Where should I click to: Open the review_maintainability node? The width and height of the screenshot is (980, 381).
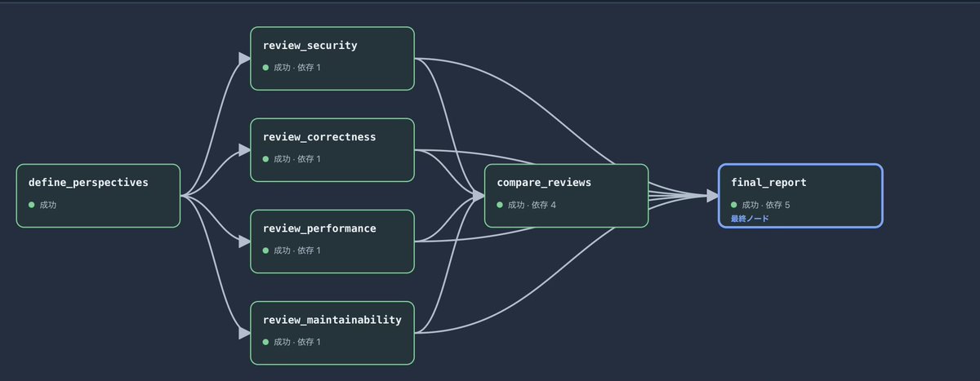click(332, 333)
